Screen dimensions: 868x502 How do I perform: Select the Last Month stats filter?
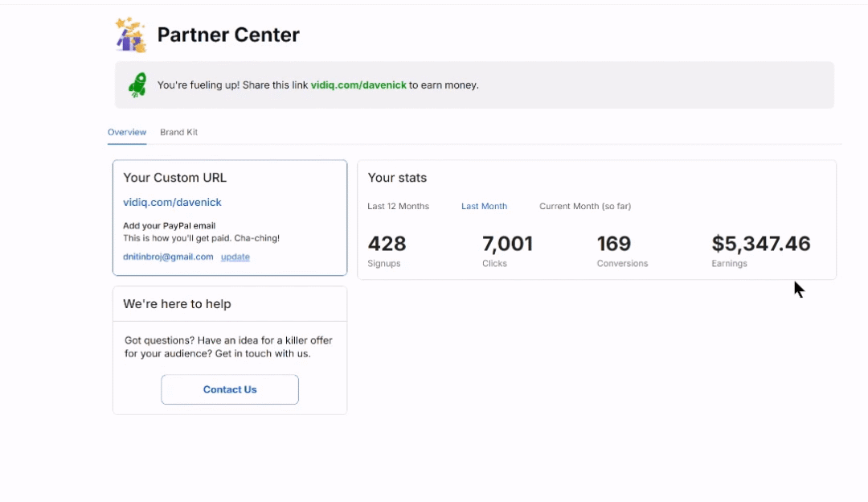coord(485,206)
